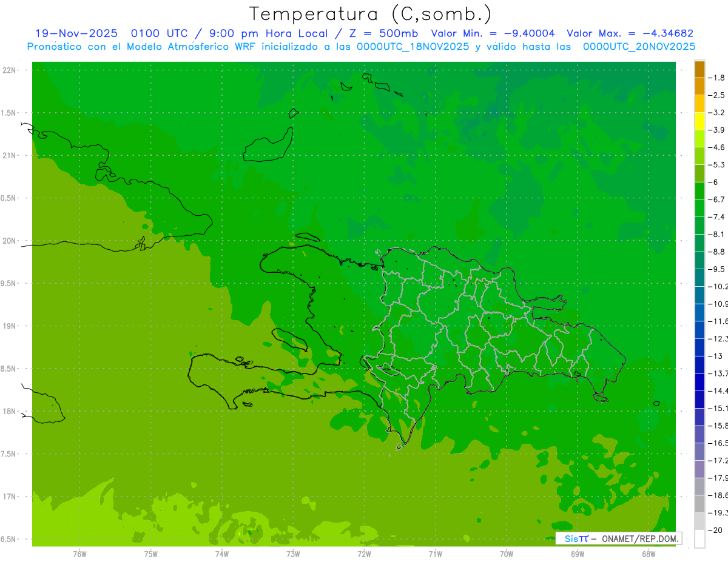Screen dimensions: 728x562
Task: Click the "-3.9" colorbar value
Action: click(x=717, y=130)
